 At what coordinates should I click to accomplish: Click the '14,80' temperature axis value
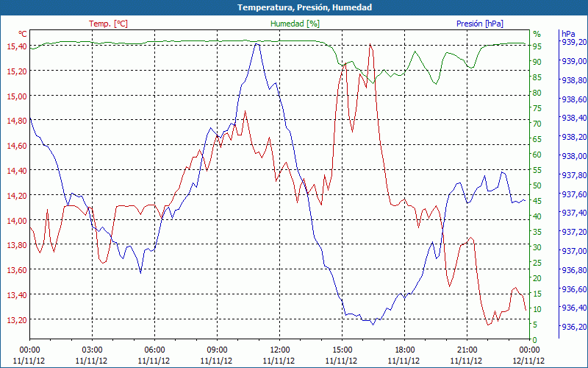pyautogui.click(x=17, y=121)
